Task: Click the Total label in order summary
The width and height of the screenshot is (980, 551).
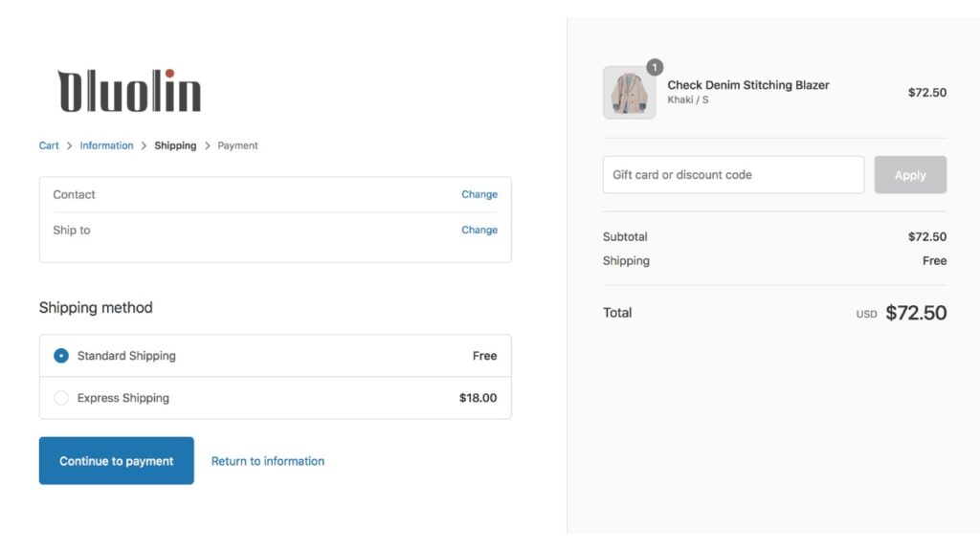Action: click(617, 313)
